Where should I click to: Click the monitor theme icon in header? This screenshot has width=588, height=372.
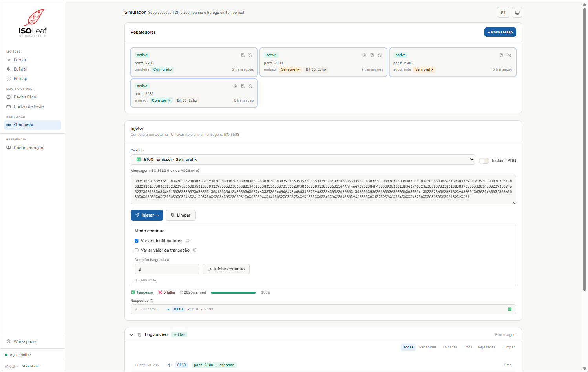pyautogui.click(x=517, y=13)
